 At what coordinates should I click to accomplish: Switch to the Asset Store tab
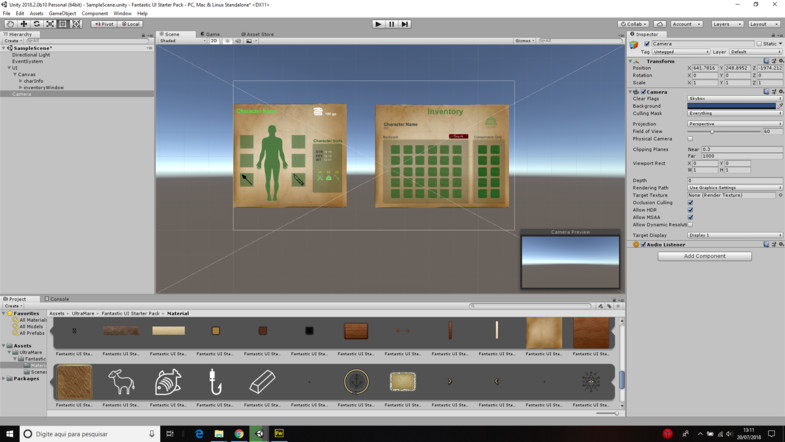pyautogui.click(x=257, y=34)
